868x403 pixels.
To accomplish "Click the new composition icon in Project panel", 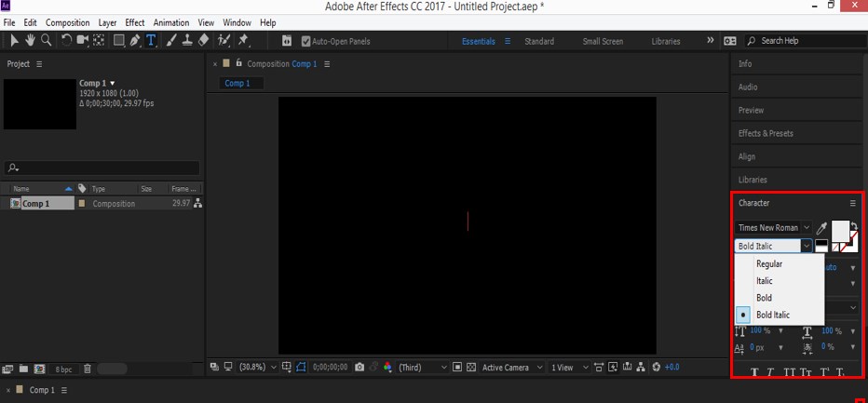I will pos(39,369).
